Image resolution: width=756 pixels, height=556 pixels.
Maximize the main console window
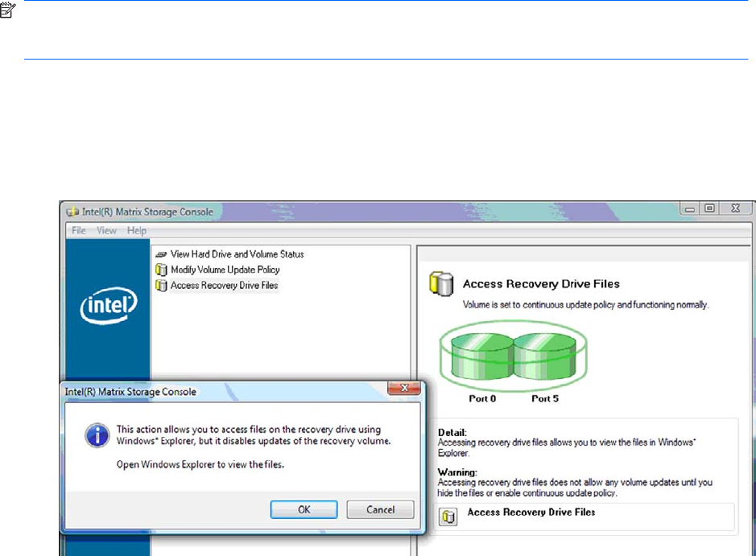click(x=710, y=208)
